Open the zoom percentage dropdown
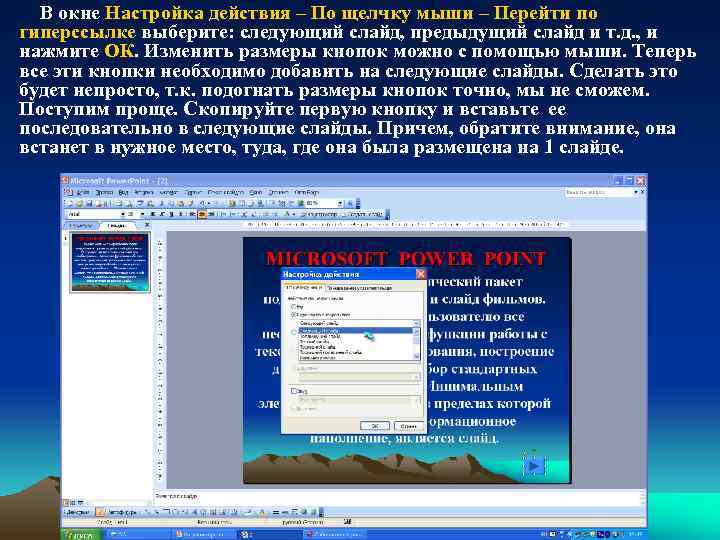Viewport: 720px width, 540px height. click(340, 203)
